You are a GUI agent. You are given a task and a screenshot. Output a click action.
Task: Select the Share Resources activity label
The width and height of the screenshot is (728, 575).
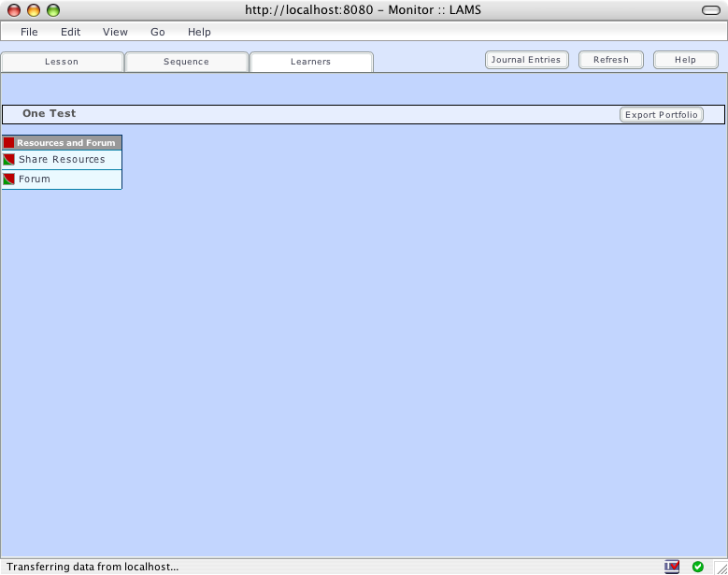click(62, 160)
